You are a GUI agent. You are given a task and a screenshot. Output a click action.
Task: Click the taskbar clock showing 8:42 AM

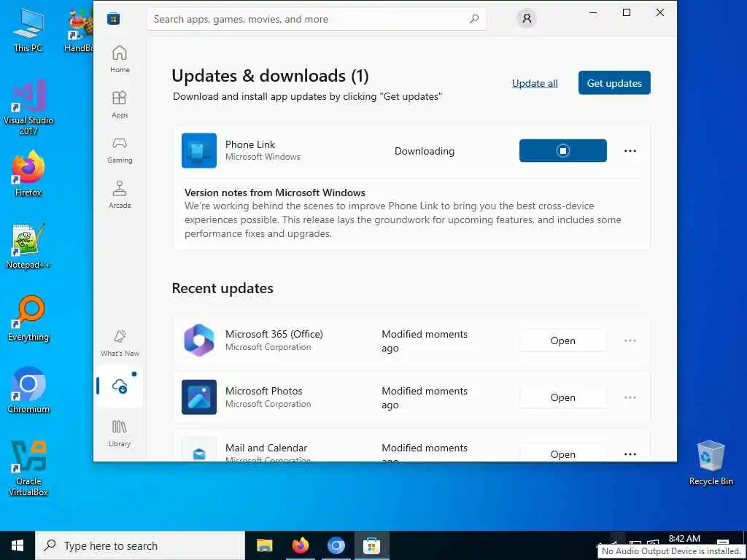[x=684, y=539]
